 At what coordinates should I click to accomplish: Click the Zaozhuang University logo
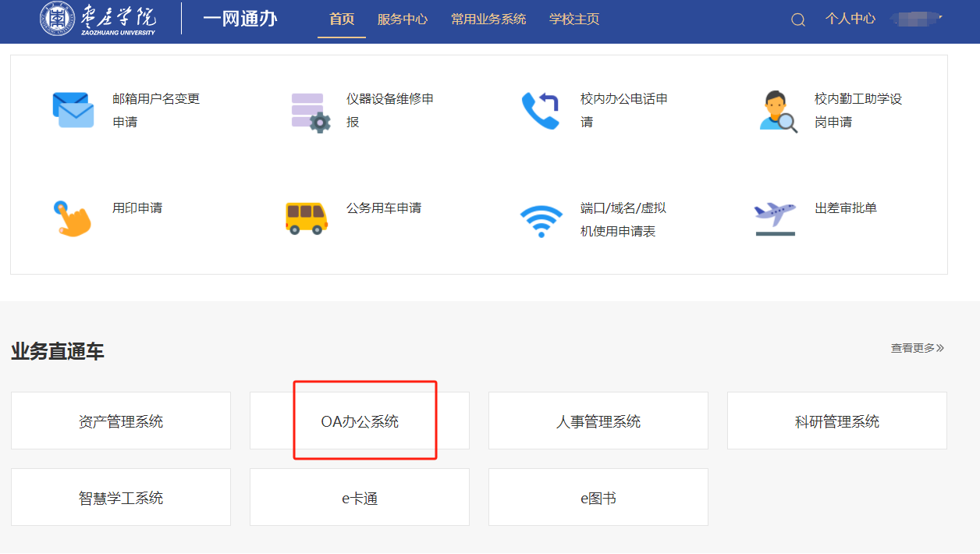[98, 19]
